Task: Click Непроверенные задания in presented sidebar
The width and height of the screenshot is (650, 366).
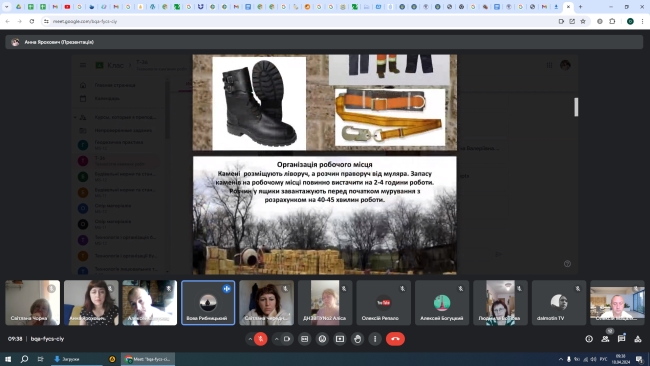Action: (x=123, y=131)
